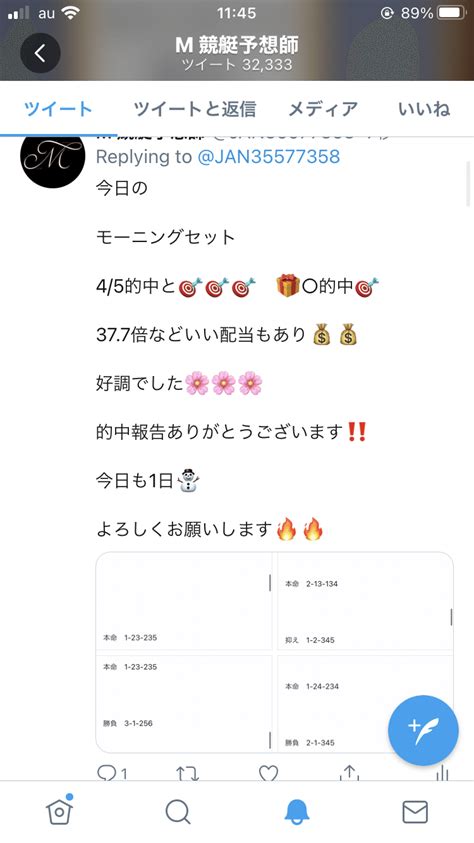
Task: Tap the reply speech bubble icon
Action: click(x=106, y=774)
